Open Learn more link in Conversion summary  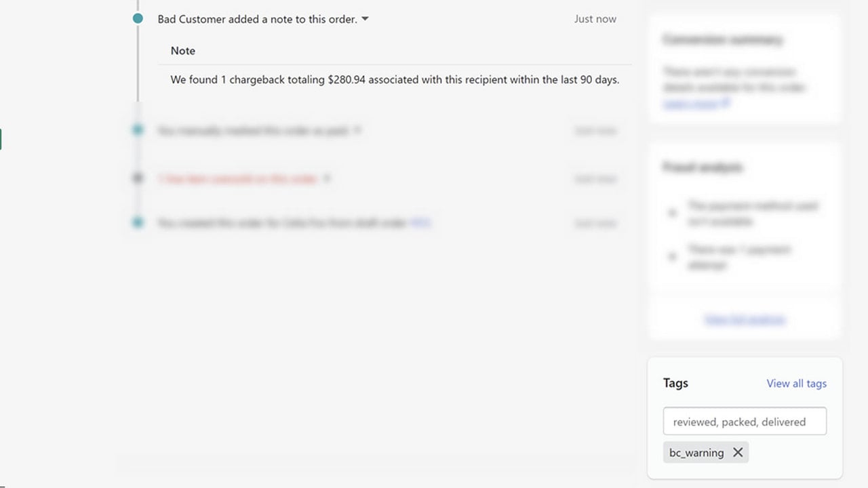point(690,104)
